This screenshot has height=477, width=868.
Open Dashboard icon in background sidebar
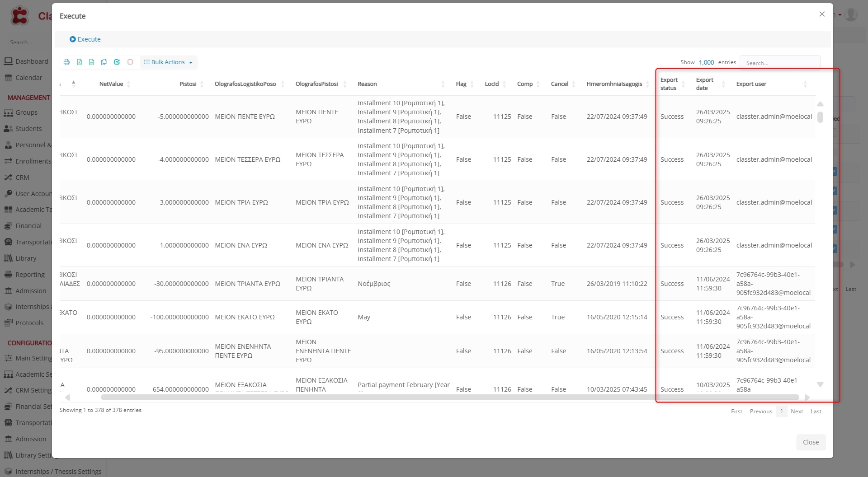coord(8,61)
